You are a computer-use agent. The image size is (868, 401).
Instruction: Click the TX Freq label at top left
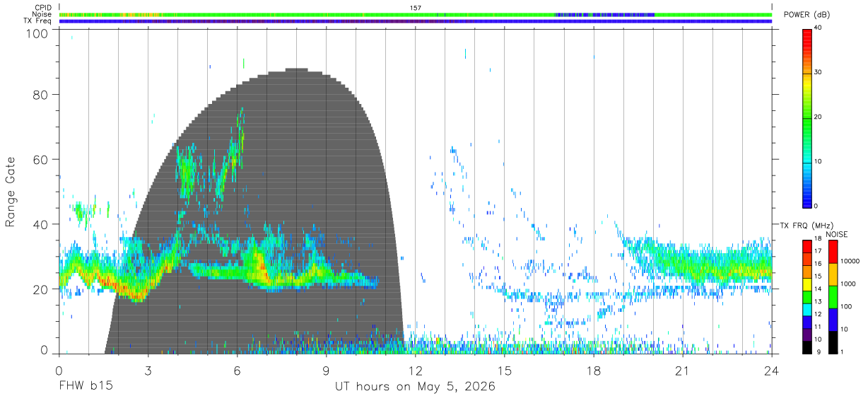(37, 21)
